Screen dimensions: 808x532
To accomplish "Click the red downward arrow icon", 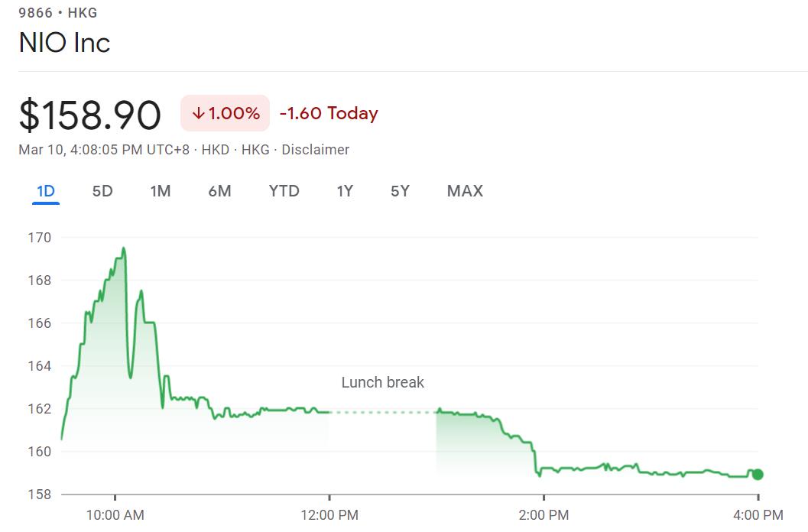I will point(200,112).
